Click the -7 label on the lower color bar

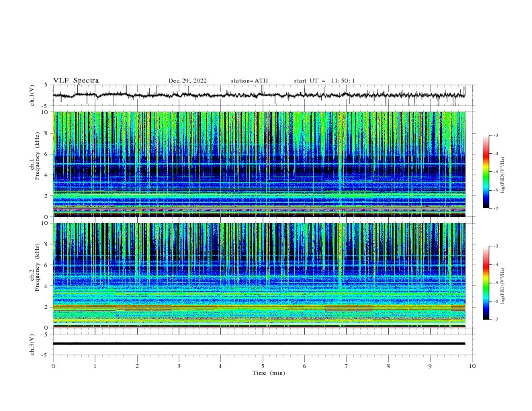495,320
